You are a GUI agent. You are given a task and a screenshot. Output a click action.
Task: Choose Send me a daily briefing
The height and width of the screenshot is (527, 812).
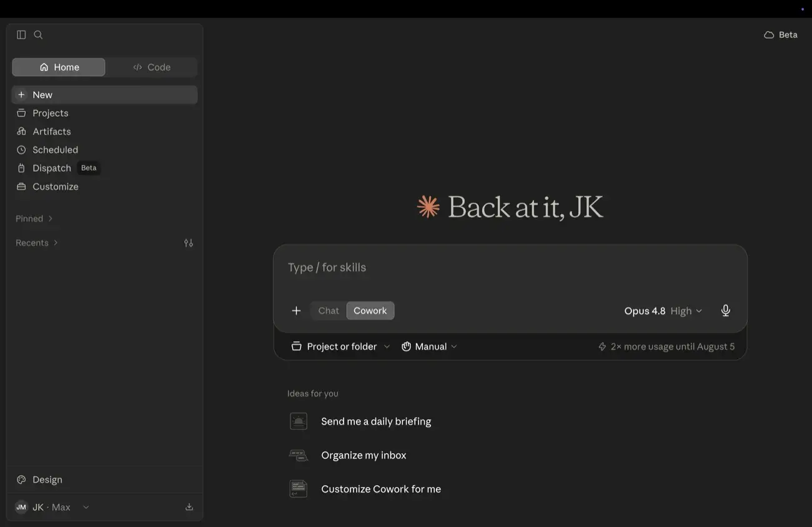pos(376,421)
